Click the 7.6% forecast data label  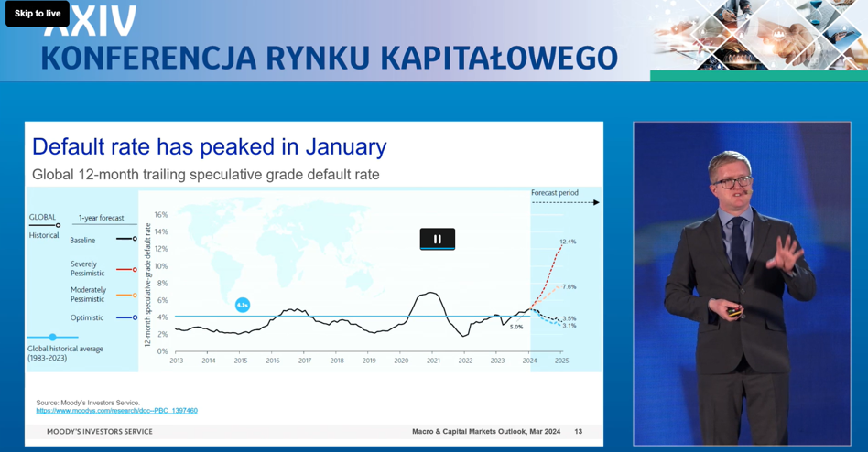[569, 287]
